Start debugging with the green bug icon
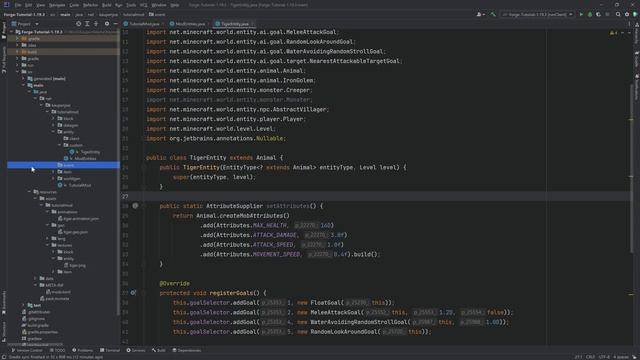The width and height of the screenshot is (640, 360). coord(590,14)
